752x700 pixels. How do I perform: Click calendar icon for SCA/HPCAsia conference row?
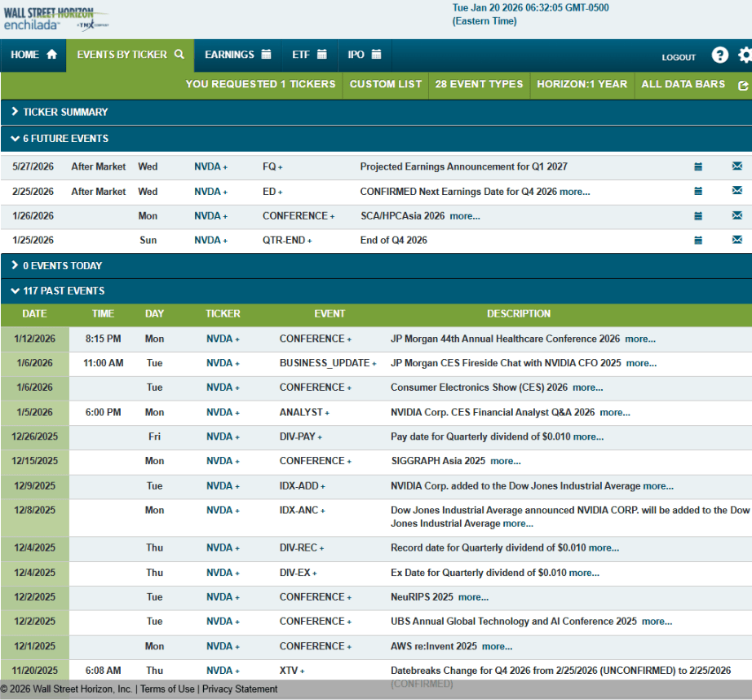[x=698, y=216]
